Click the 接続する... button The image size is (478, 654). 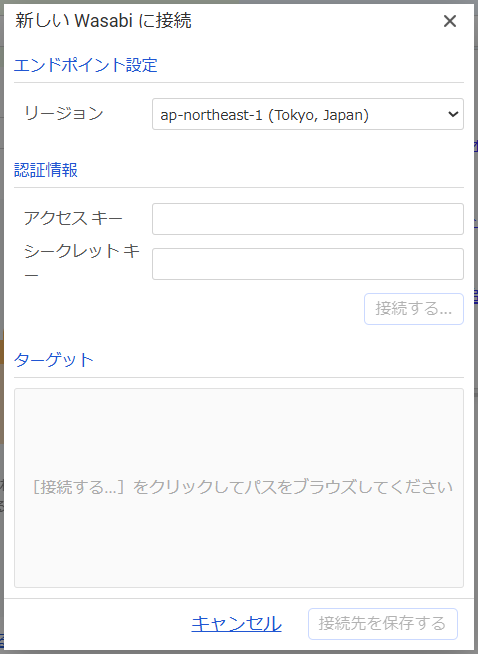coord(414,309)
